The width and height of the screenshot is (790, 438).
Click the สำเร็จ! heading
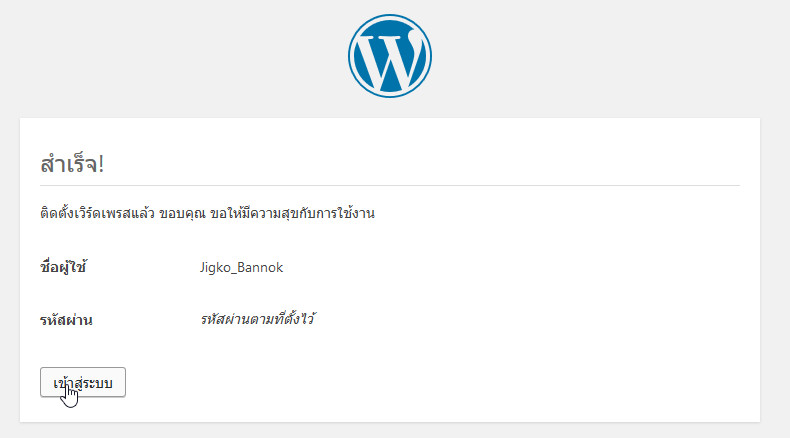pyautogui.click(x=72, y=164)
